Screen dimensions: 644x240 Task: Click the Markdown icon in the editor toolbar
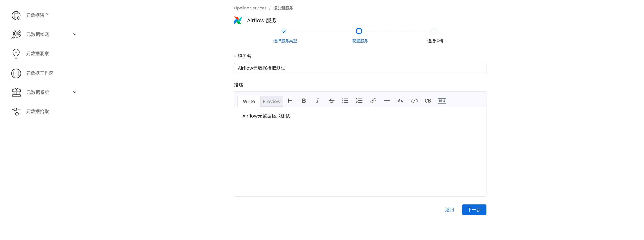pyautogui.click(x=442, y=101)
